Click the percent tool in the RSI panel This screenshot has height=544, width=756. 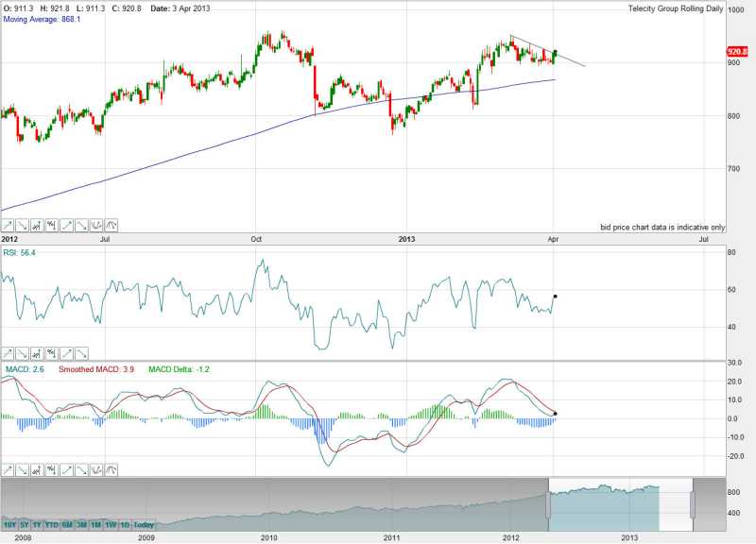tap(51, 349)
